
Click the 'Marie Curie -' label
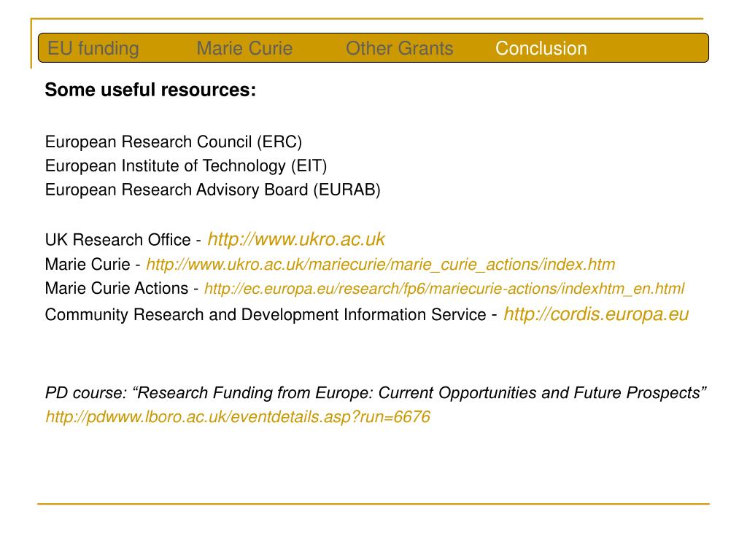point(93,264)
